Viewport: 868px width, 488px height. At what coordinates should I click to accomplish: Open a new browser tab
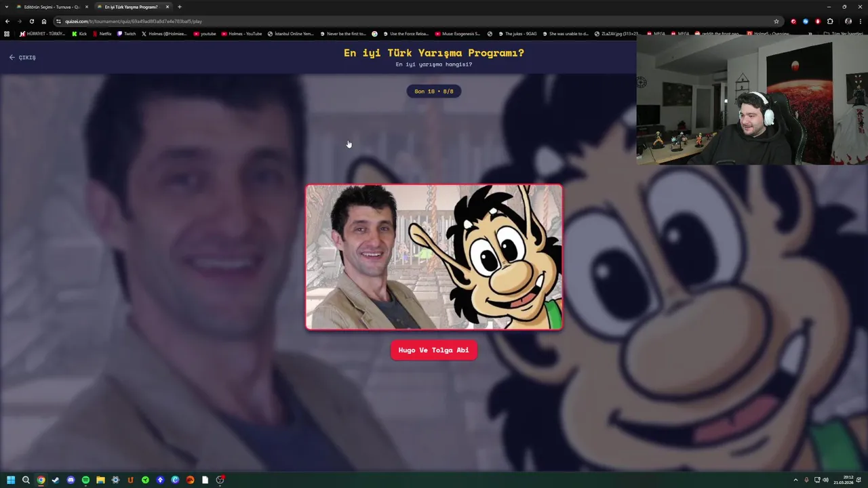(180, 7)
